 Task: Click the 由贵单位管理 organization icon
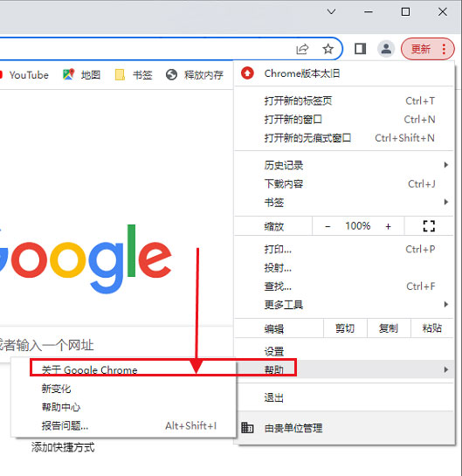point(247,428)
